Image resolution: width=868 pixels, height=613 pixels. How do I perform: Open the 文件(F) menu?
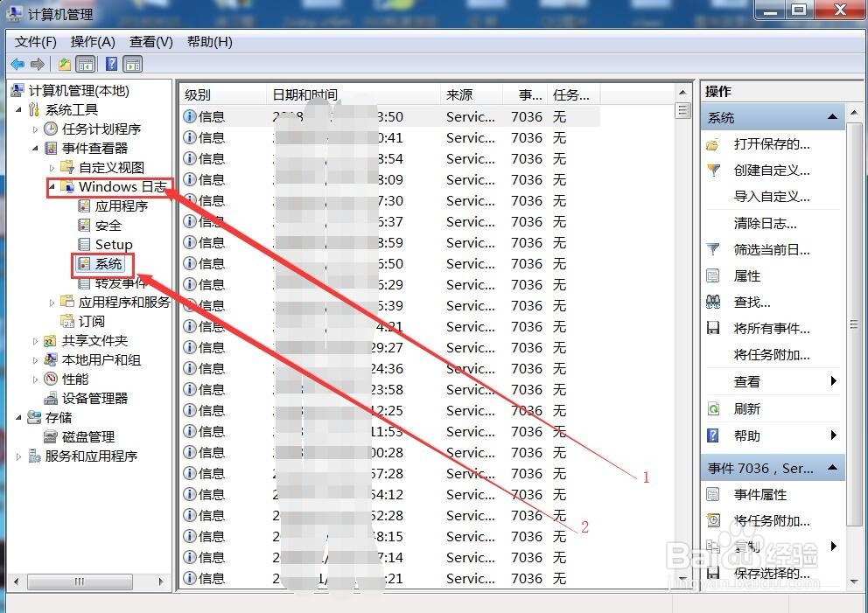tap(35, 42)
